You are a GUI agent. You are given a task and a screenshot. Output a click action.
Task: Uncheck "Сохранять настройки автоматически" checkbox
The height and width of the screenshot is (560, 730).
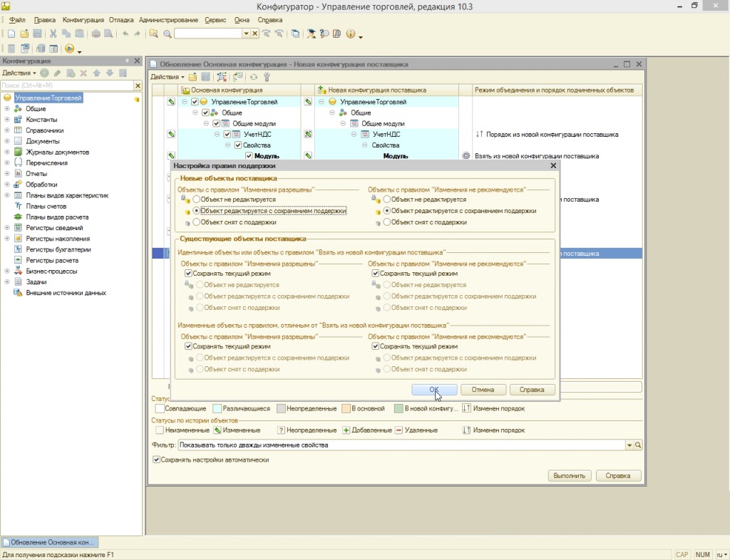pyautogui.click(x=157, y=460)
